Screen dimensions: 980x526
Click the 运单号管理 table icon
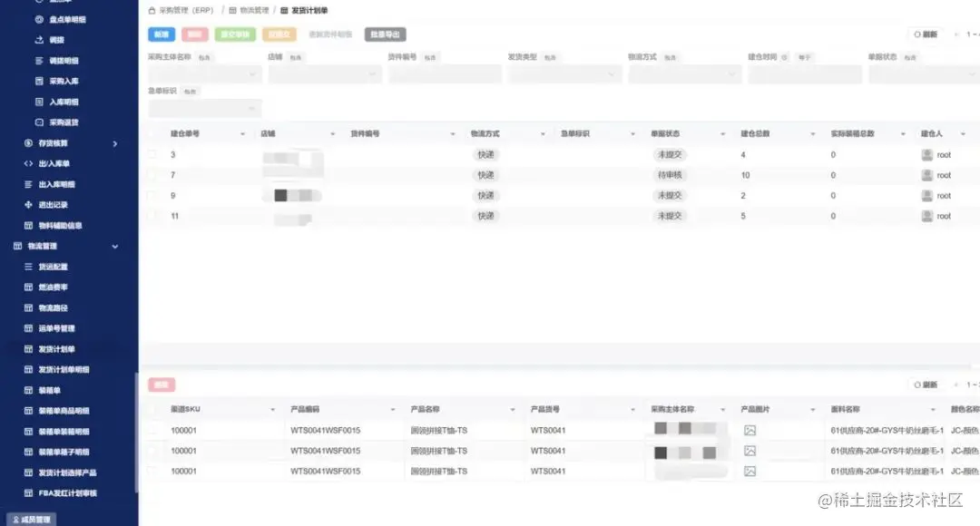click(x=28, y=328)
